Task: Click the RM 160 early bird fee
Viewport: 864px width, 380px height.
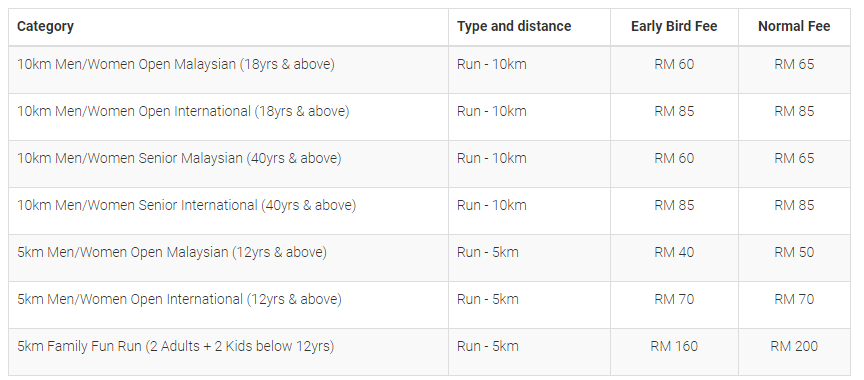Action: tap(674, 346)
